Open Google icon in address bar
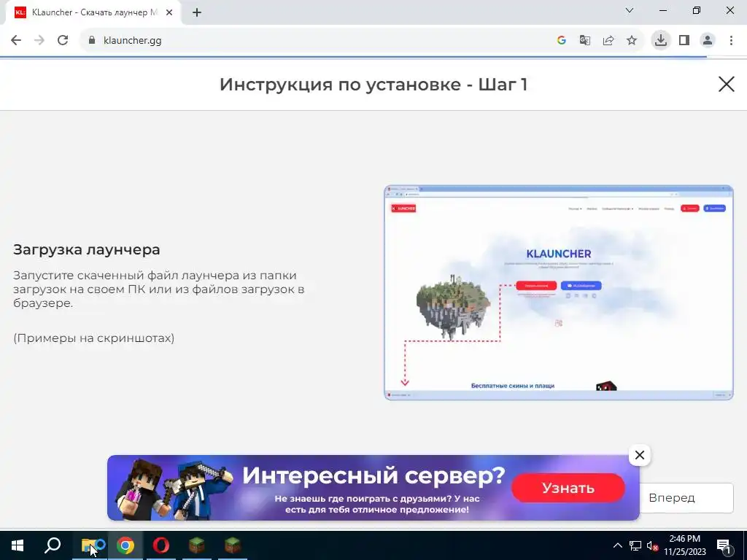Viewport: 747px width, 560px height. (x=561, y=41)
